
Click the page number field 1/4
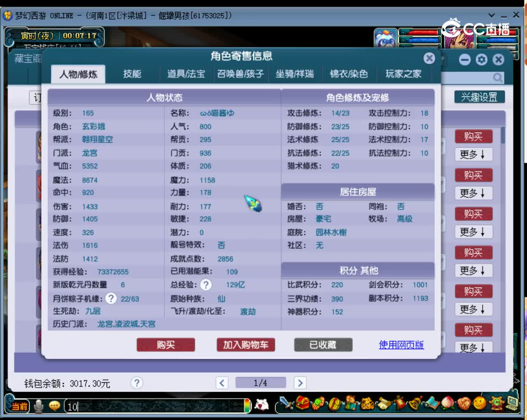(261, 383)
